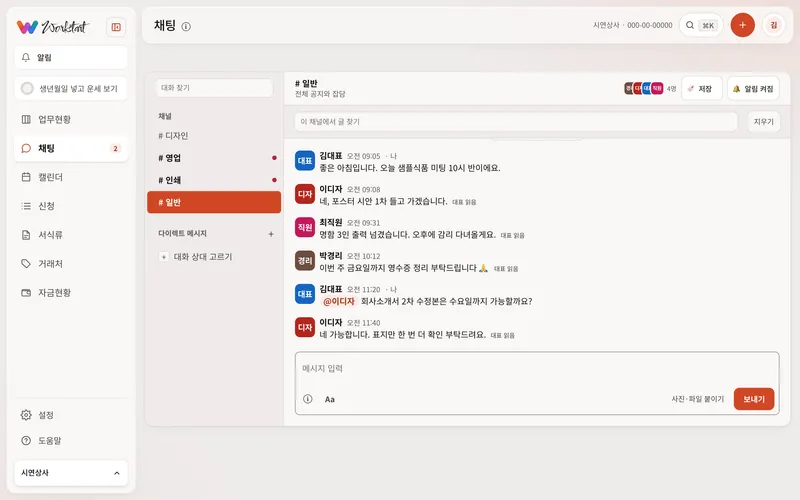Viewport: 800px width, 500px height.
Task: Click the Workstat logo
Action: (52, 27)
